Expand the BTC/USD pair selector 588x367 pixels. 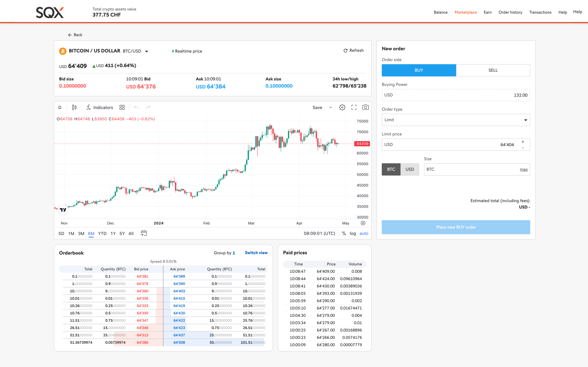(147, 51)
